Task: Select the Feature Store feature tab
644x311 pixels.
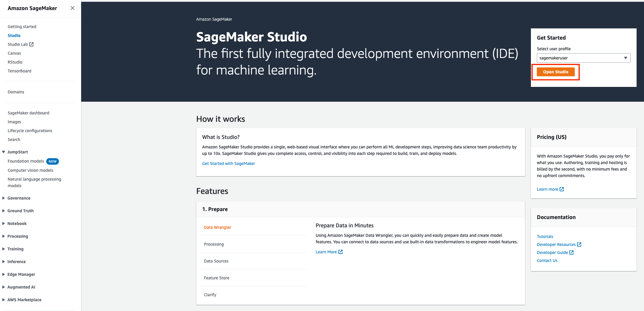Action: point(216,278)
